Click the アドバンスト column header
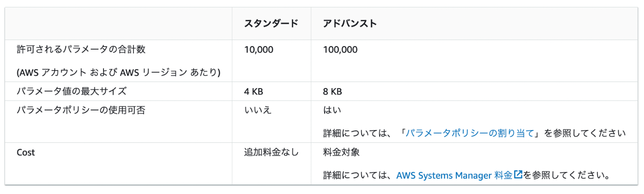644x194 pixels. [x=350, y=24]
